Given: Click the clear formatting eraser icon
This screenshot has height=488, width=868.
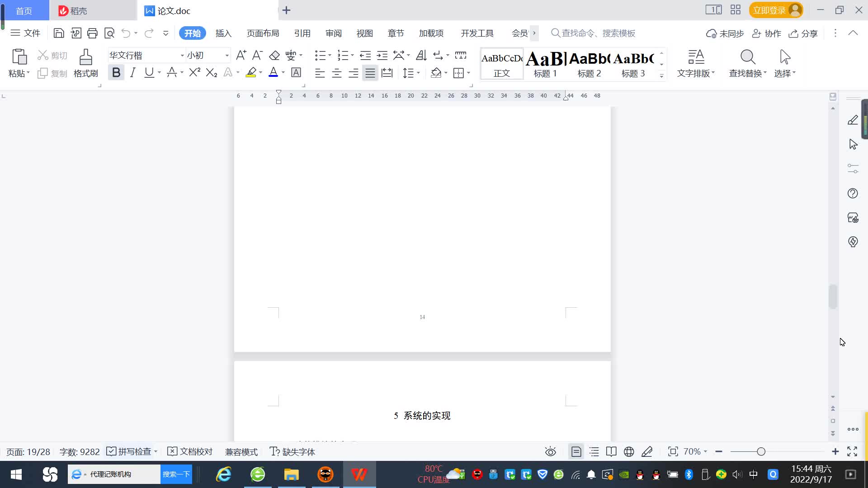Looking at the screenshot, I should coord(274,56).
